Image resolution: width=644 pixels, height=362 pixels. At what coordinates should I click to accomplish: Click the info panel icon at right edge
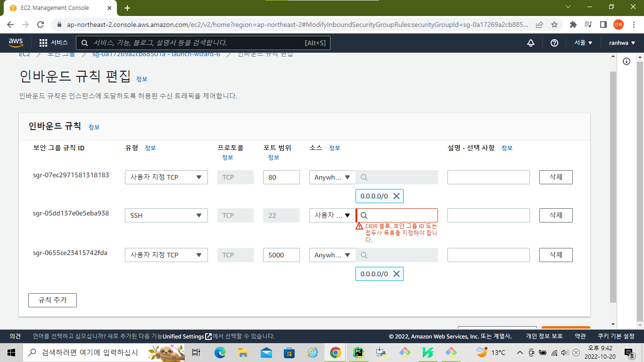point(627,61)
